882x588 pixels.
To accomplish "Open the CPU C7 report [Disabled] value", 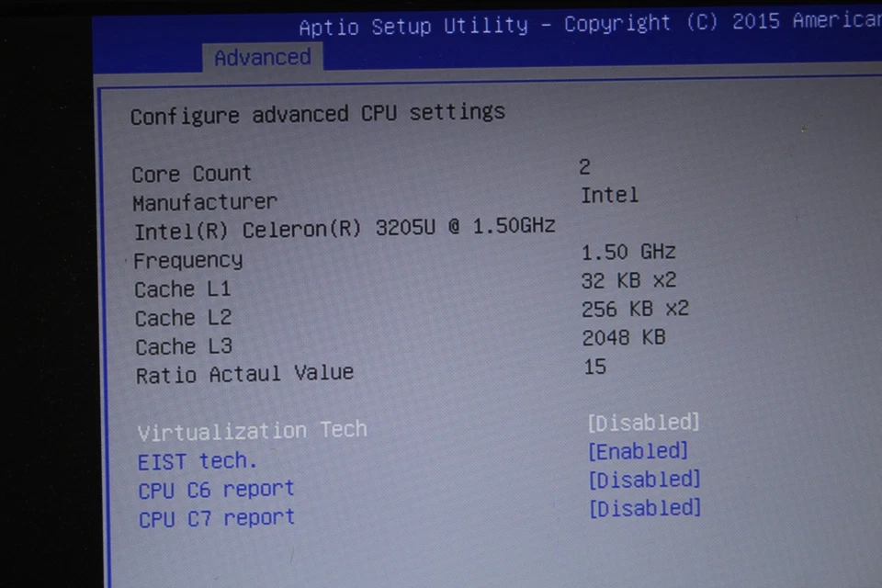I will (645, 509).
